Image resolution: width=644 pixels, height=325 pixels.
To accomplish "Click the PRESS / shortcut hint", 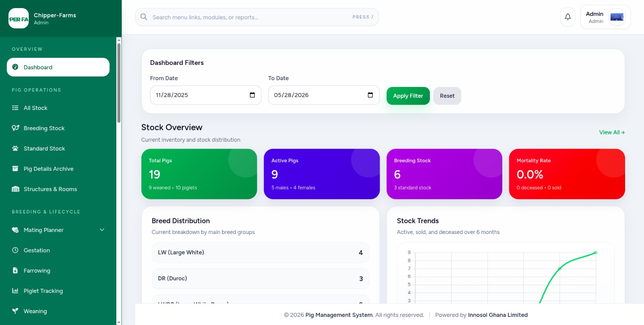I will [x=363, y=17].
